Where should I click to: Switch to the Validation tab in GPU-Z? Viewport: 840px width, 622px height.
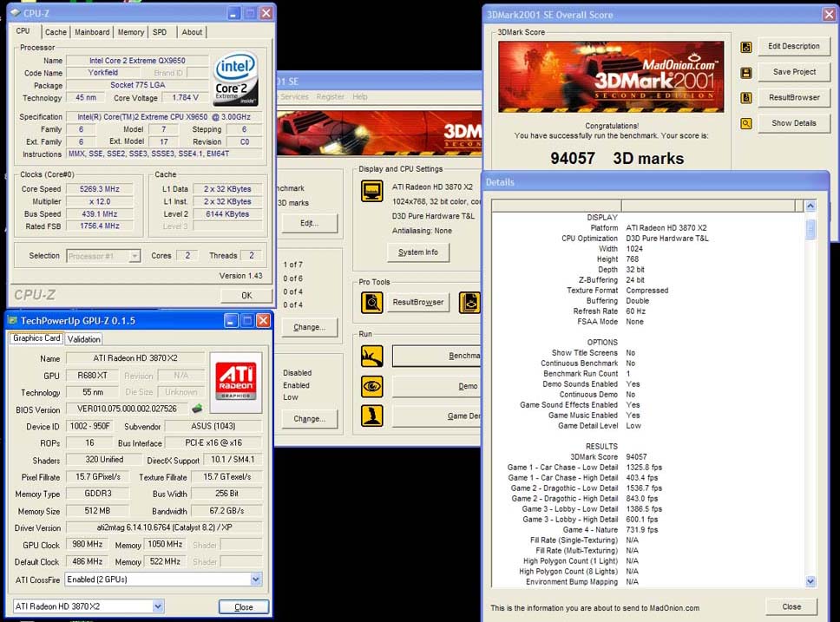(x=84, y=339)
